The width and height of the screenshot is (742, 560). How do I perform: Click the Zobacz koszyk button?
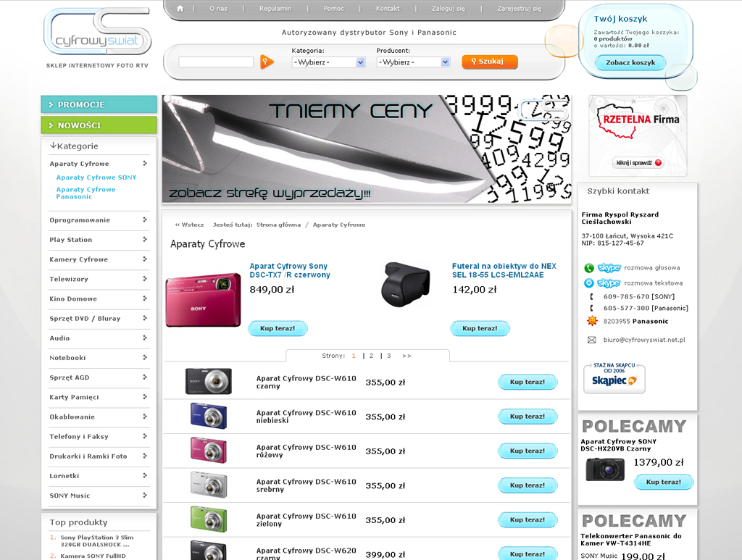[x=630, y=63]
